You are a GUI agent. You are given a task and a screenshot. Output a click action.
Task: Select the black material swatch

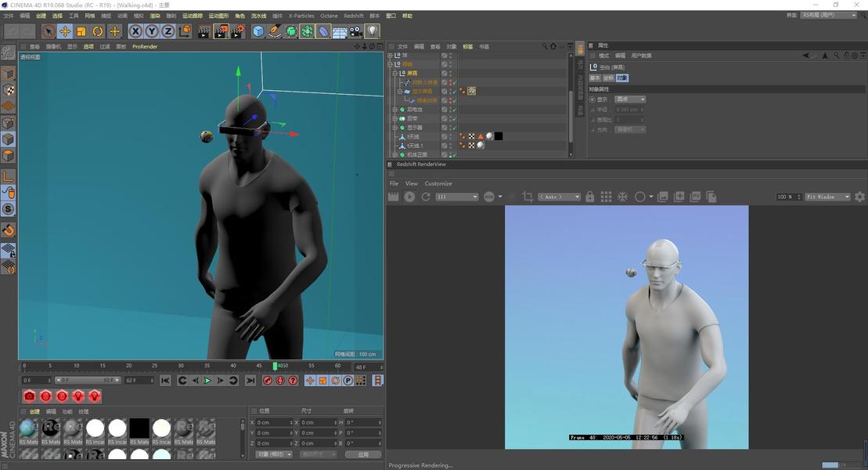pyautogui.click(x=139, y=428)
